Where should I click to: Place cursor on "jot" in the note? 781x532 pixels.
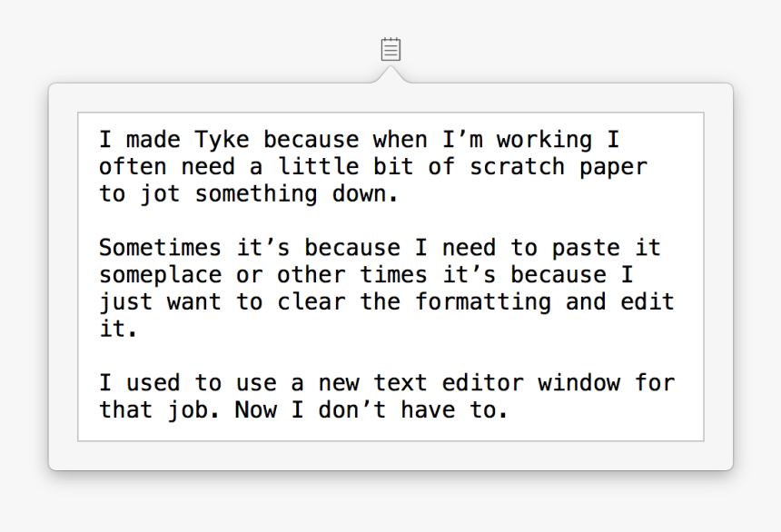(160, 194)
